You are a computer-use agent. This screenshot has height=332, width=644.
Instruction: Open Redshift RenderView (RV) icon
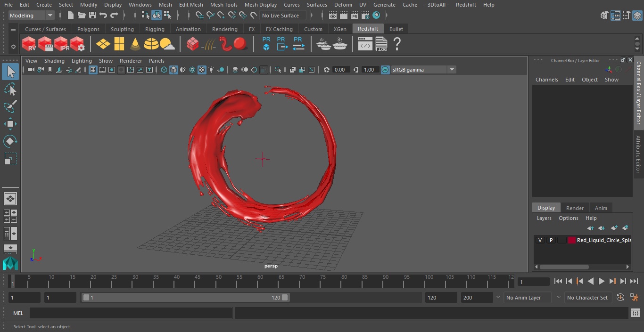[29, 44]
